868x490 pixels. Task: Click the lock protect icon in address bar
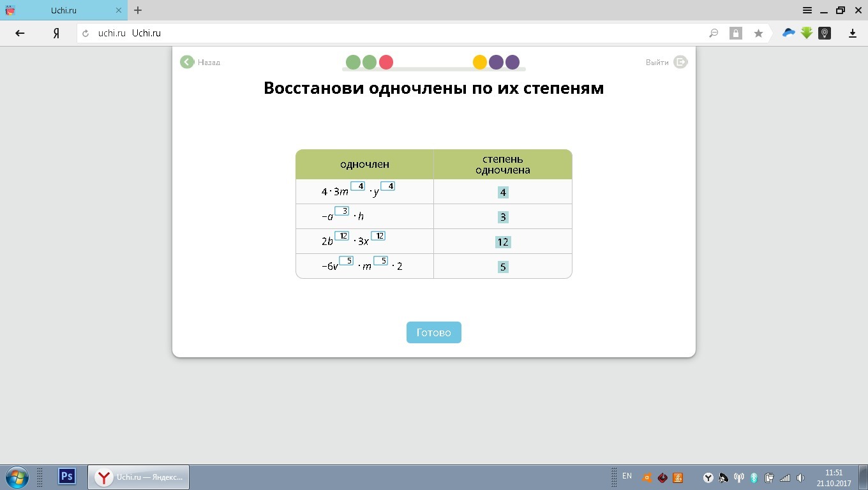(736, 33)
